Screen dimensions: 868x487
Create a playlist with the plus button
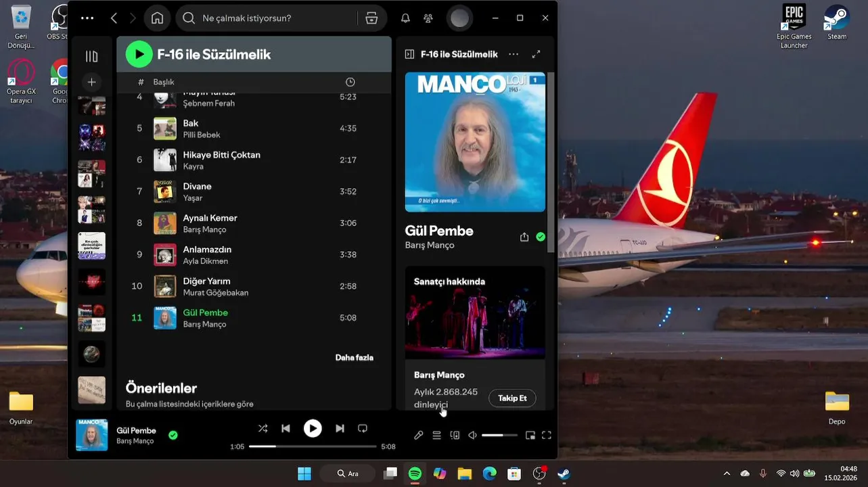pos(91,82)
